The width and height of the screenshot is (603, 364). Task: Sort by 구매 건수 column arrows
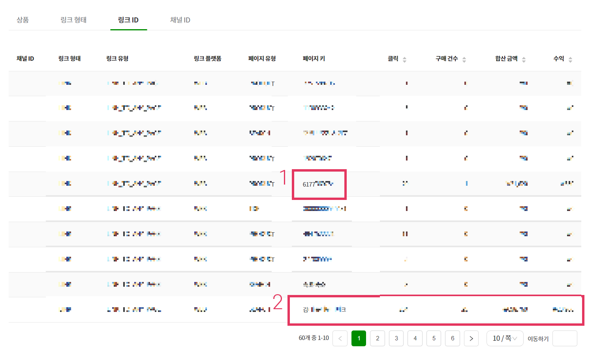click(464, 60)
